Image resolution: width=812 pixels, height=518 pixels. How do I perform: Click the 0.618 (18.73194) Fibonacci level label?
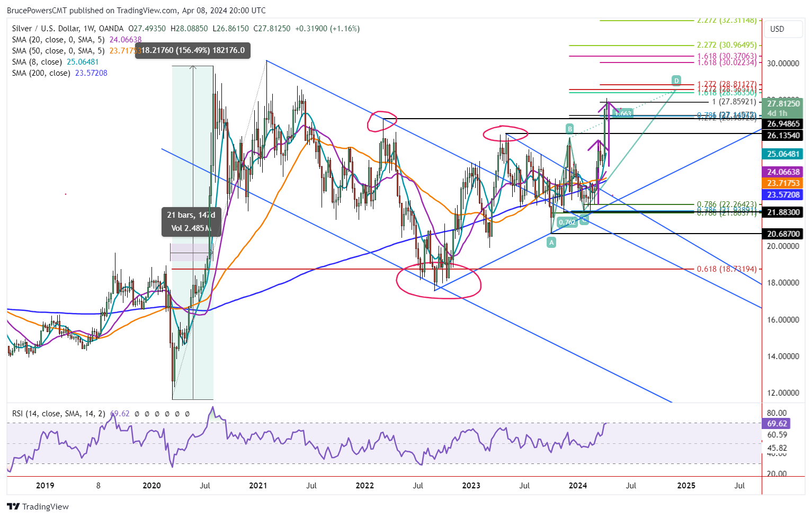pyautogui.click(x=726, y=269)
